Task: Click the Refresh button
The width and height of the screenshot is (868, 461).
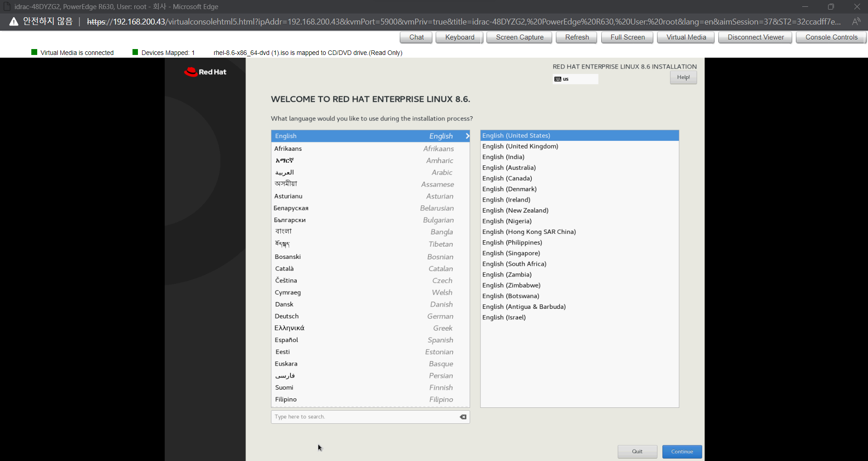Action: [577, 37]
